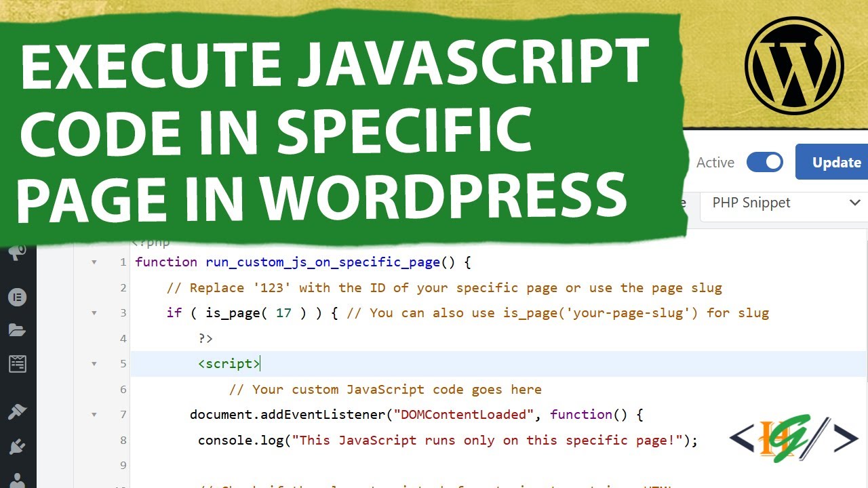The height and width of the screenshot is (488, 868).
Task: Open the megaphone marketing sidebar icon
Action: coord(17,253)
